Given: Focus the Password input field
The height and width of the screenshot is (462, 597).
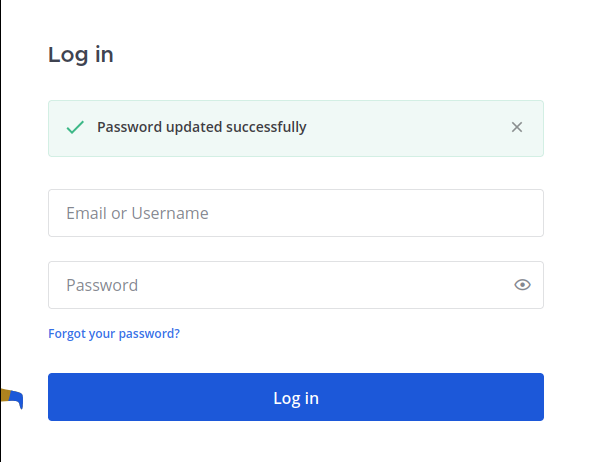Looking at the screenshot, I should coord(296,285).
